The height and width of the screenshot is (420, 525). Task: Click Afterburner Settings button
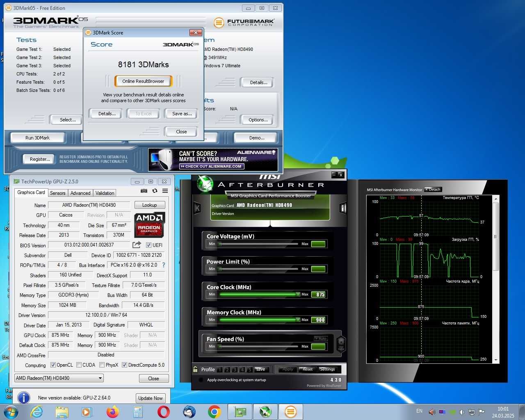tap(327, 369)
